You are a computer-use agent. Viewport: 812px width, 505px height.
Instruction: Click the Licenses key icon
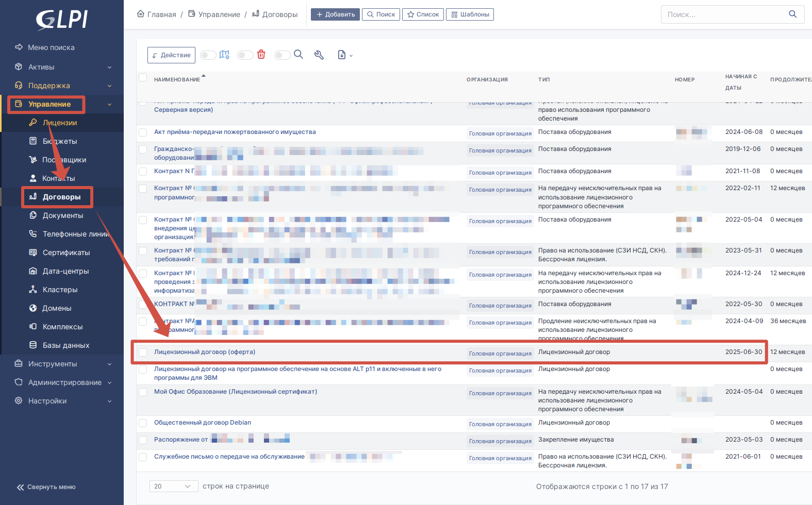[33, 123]
